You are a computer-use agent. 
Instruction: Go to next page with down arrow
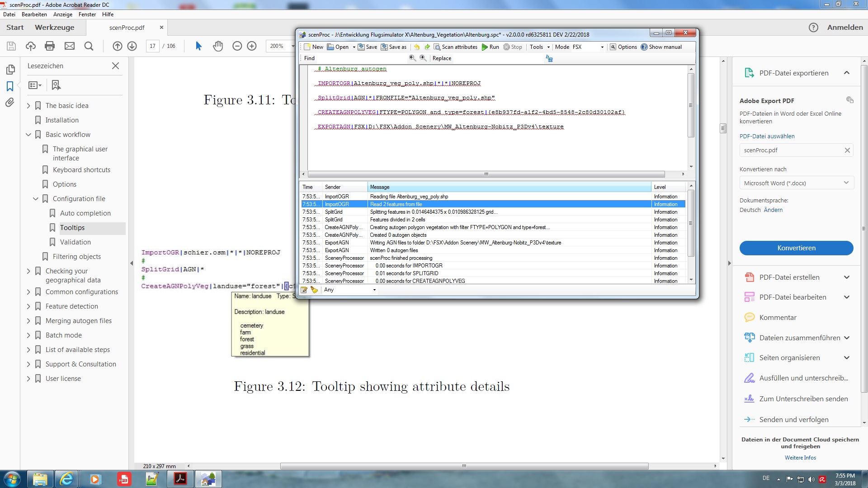132,46
